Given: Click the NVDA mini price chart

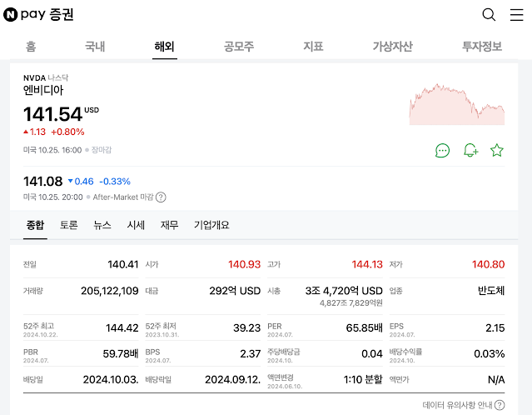Looking at the screenshot, I should 457,104.
